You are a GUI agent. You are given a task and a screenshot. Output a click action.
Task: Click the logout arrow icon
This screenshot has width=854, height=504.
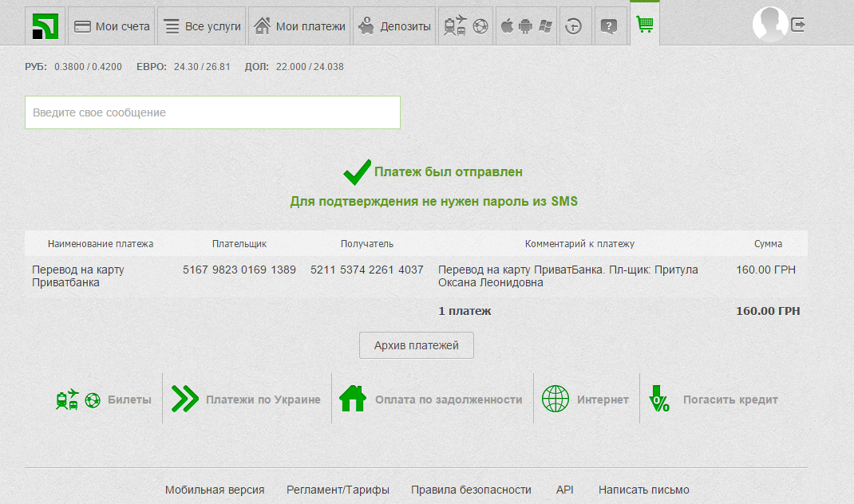tap(798, 26)
